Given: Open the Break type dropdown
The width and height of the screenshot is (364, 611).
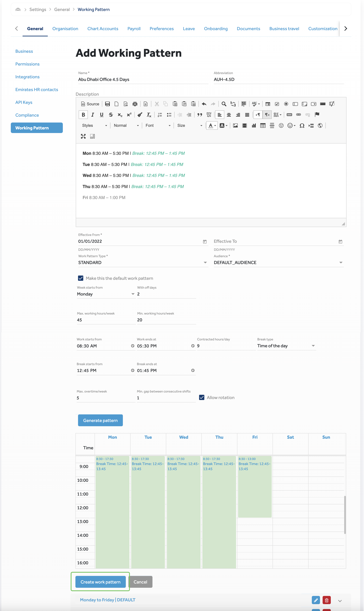Looking at the screenshot, I should point(286,346).
